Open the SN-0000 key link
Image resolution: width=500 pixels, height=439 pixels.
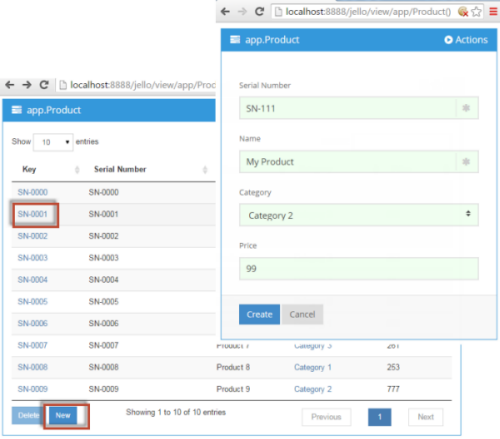coord(33,192)
